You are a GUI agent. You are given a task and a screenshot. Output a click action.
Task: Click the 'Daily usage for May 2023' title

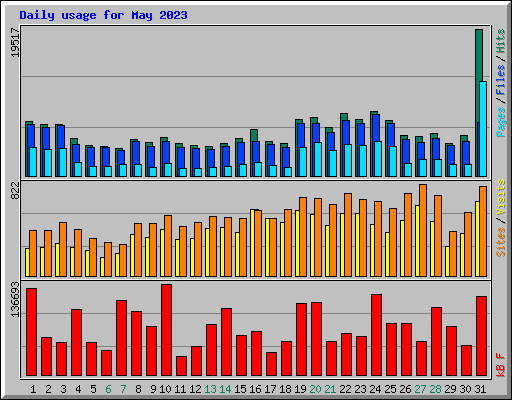pyautogui.click(x=103, y=15)
